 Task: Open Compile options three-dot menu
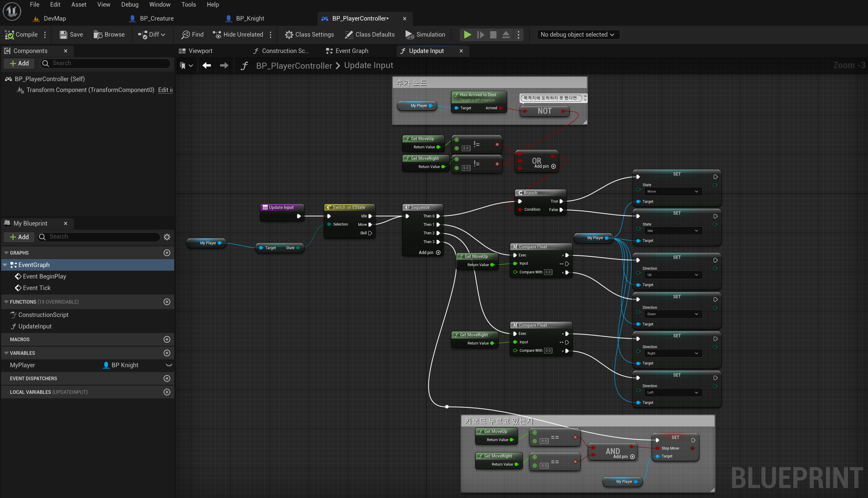click(x=45, y=35)
